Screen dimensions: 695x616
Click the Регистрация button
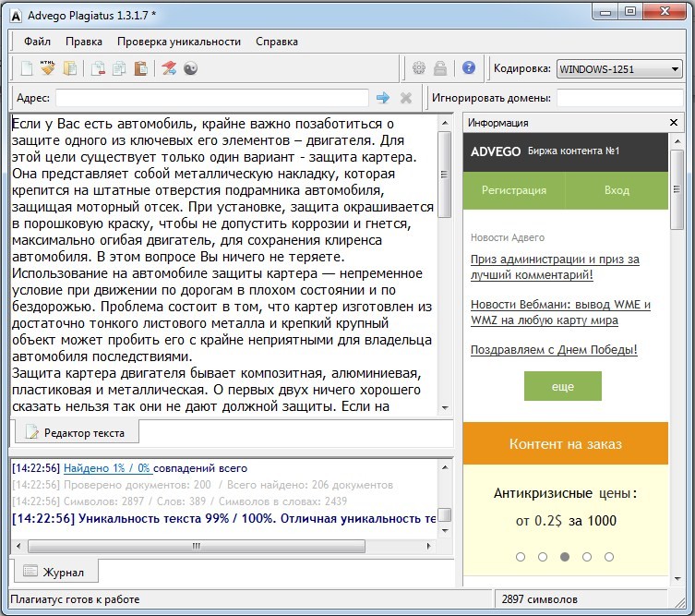(514, 190)
